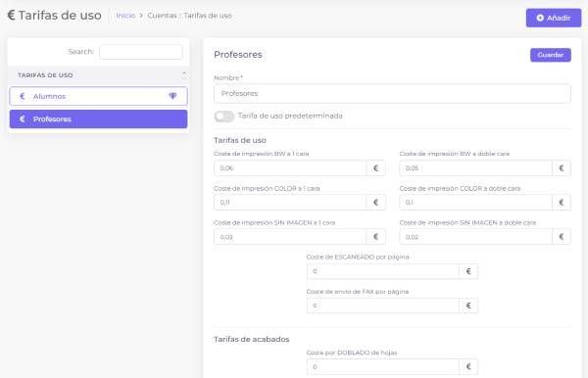Click the Tarifas de acabados section heading
This screenshot has width=588, height=378.
(x=251, y=339)
